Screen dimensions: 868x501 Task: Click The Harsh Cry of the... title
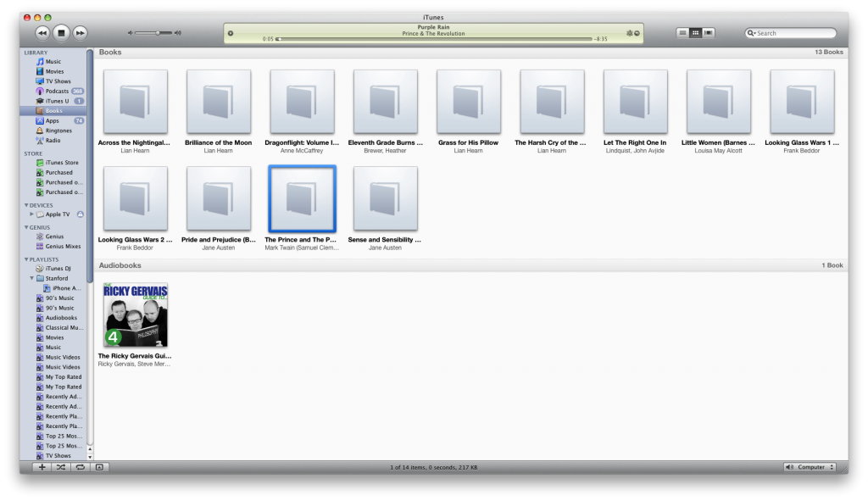[550, 142]
